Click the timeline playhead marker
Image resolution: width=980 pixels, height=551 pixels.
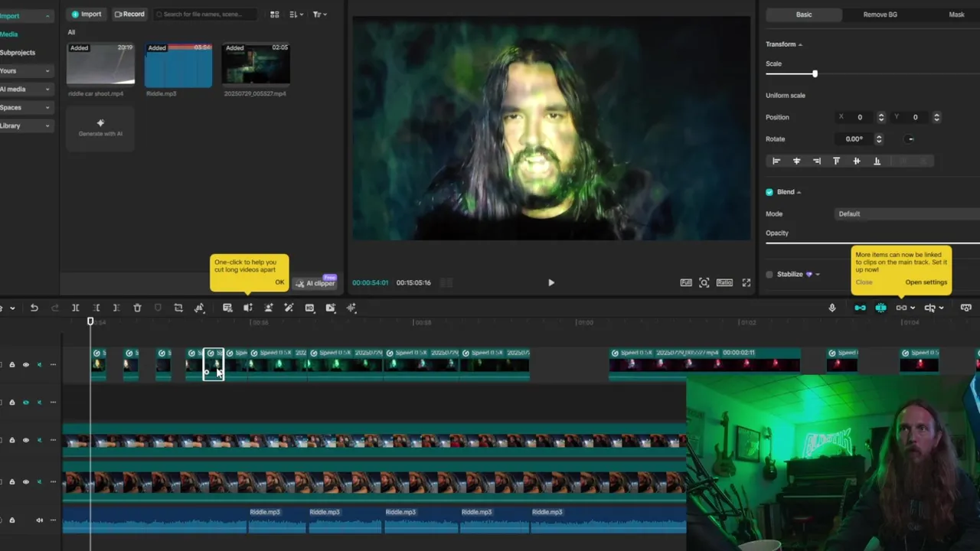point(90,321)
